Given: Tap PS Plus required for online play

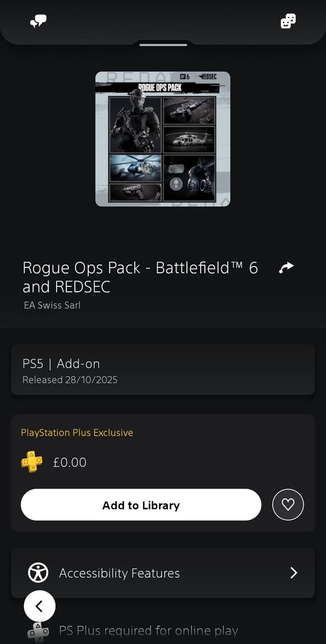Looking at the screenshot, I should tap(148, 631).
